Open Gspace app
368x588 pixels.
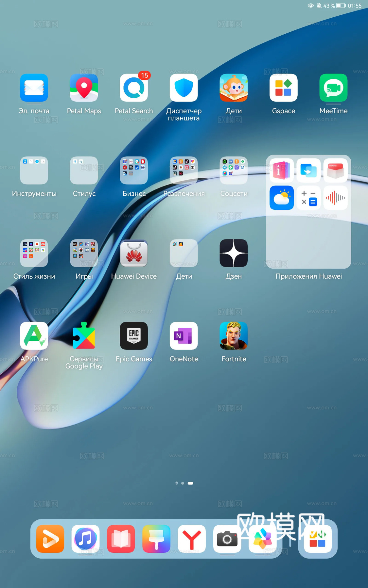284,88
